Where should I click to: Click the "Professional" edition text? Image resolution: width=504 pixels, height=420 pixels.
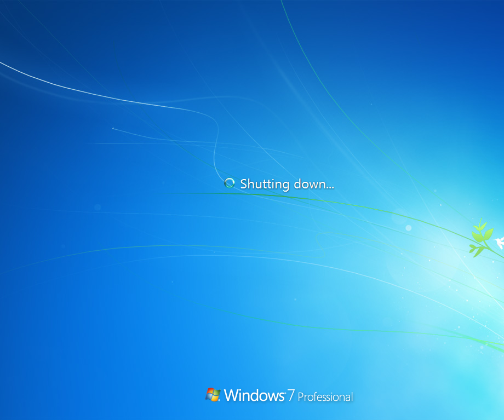(325, 397)
